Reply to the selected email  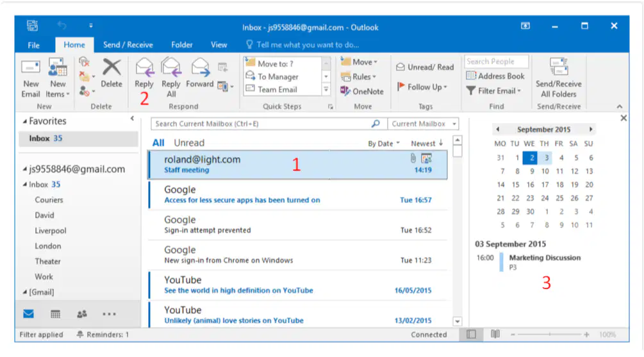point(144,73)
